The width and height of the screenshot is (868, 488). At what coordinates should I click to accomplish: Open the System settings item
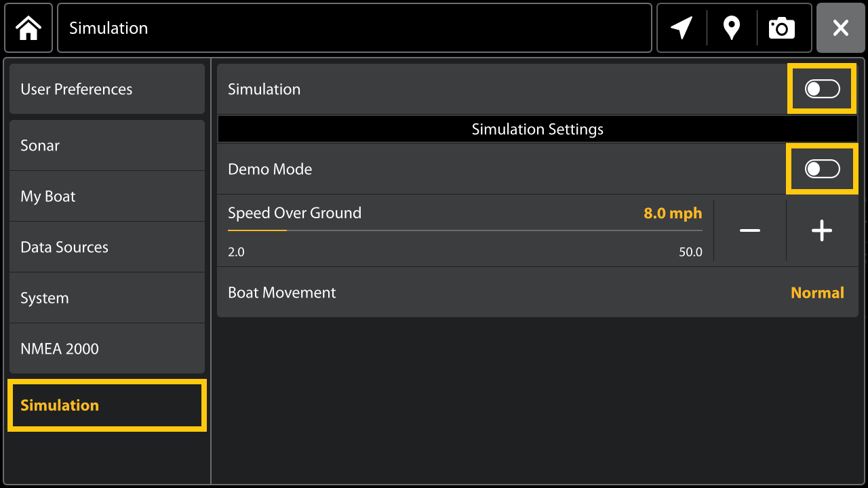107,298
